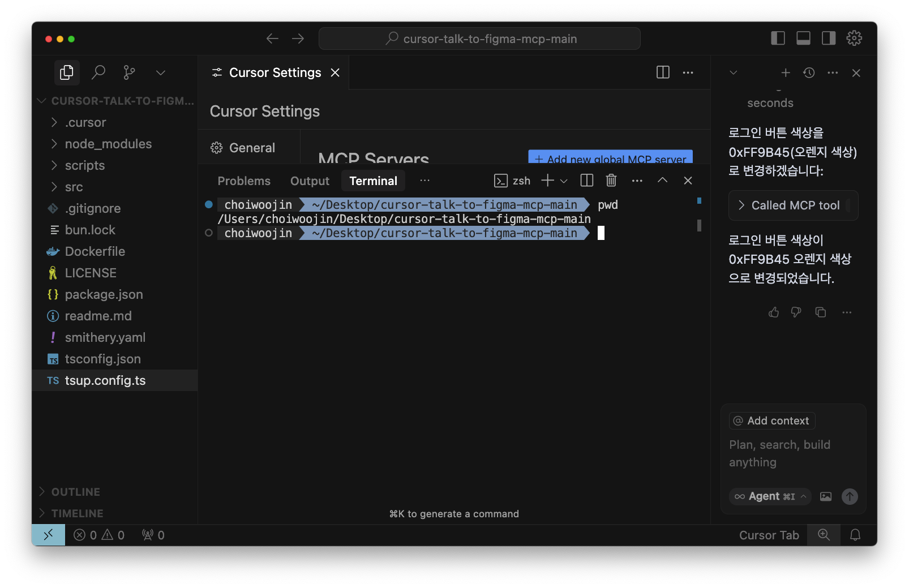The height and width of the screenshot is (588, 909).
Task: Toggle the primary left sidebar
Action: [x=778, y=38]
